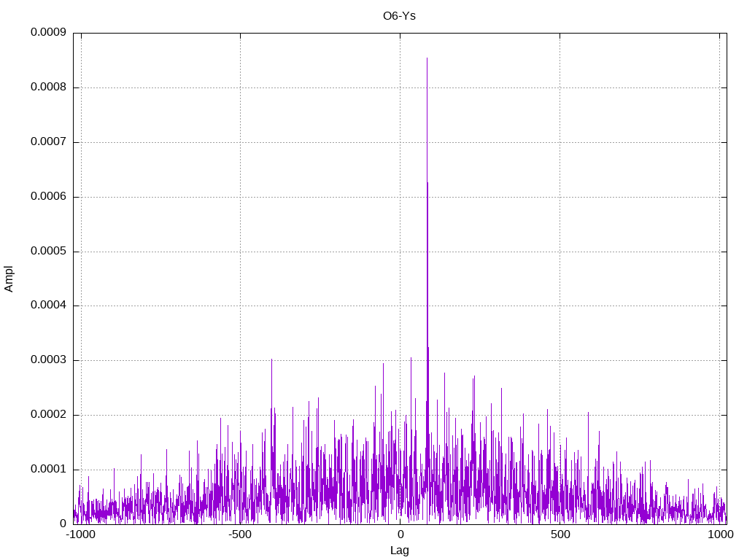
Task: Click the top of the tallest peak
Action: click(x=427, y=58)
